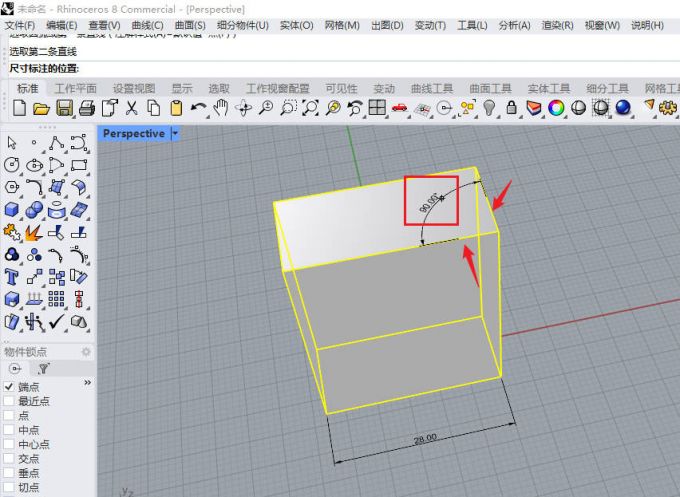The height and width of the screenshot is (497, 680).
Task: Open the Perspective viewport dropdown arrow
Action: 175,134
